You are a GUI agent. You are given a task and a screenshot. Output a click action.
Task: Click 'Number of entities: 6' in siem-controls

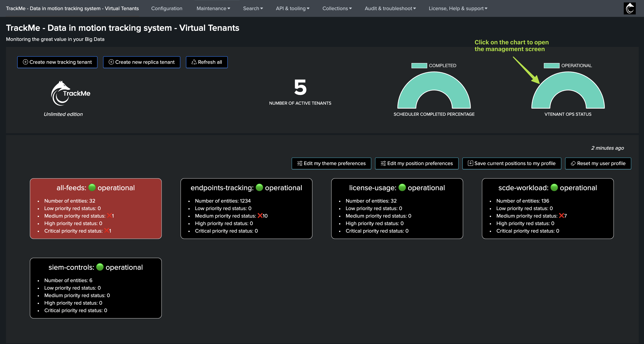[x=68, y=280]
